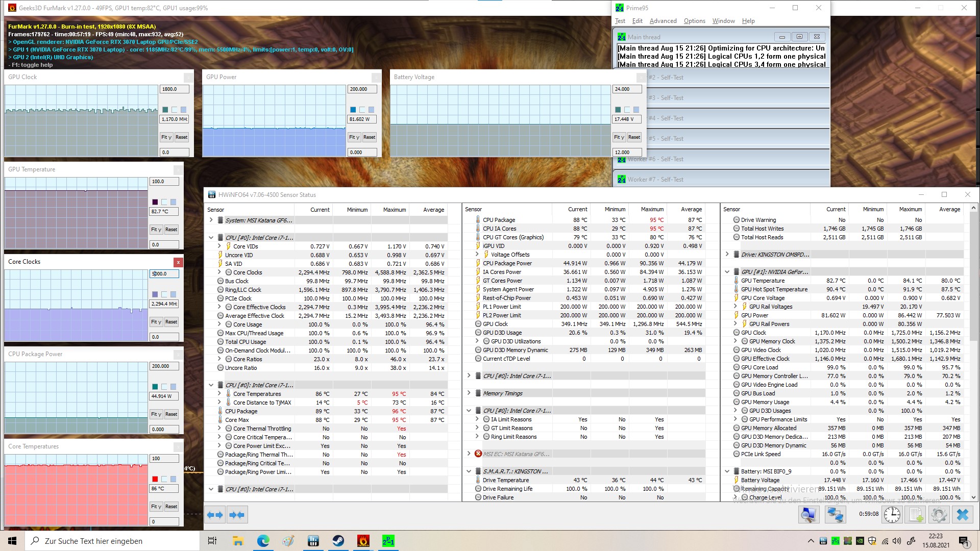Click the monitor with magnifier summary icon
Viewport: 980px width, 551px height.
click(809, 514)
